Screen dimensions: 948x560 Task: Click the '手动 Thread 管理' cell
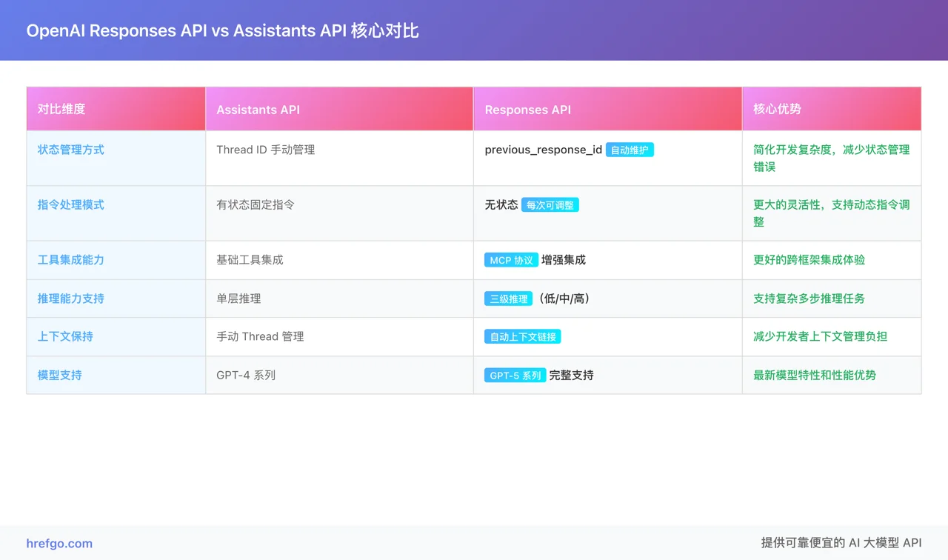339,336
